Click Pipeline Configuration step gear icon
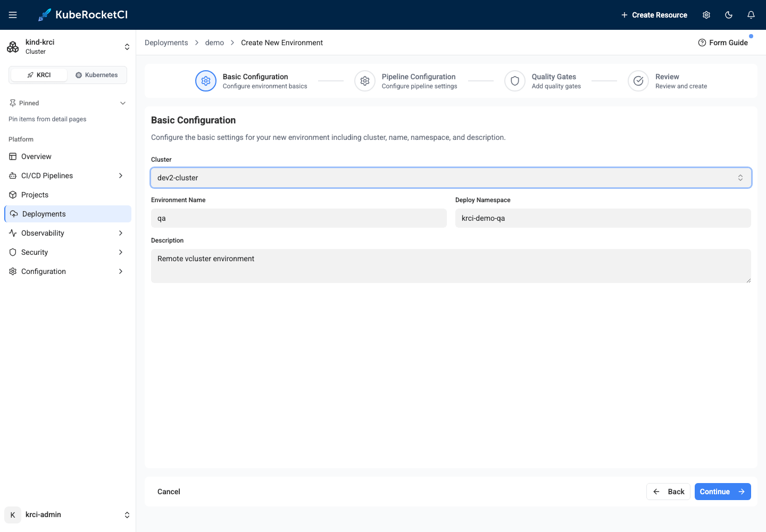This screenshot has height=532, width=766. point(365,81)
